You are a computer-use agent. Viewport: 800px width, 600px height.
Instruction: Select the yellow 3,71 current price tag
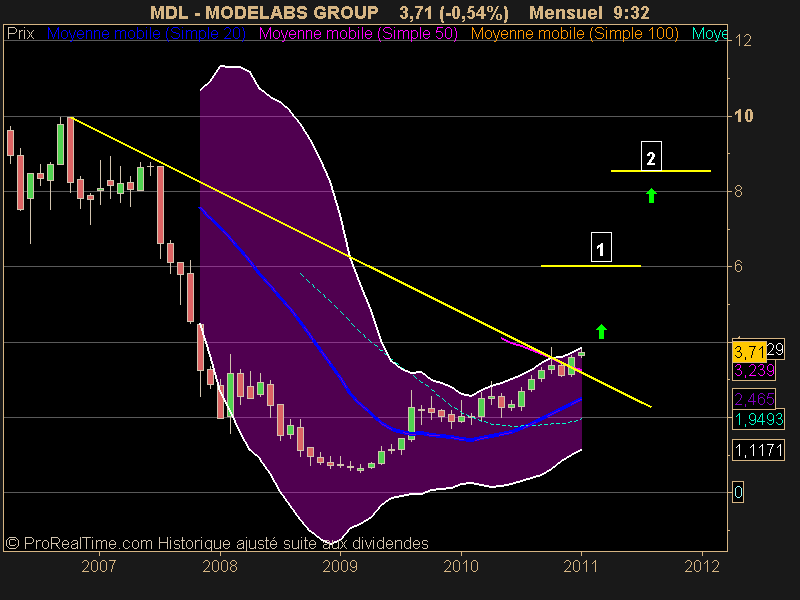749,352
